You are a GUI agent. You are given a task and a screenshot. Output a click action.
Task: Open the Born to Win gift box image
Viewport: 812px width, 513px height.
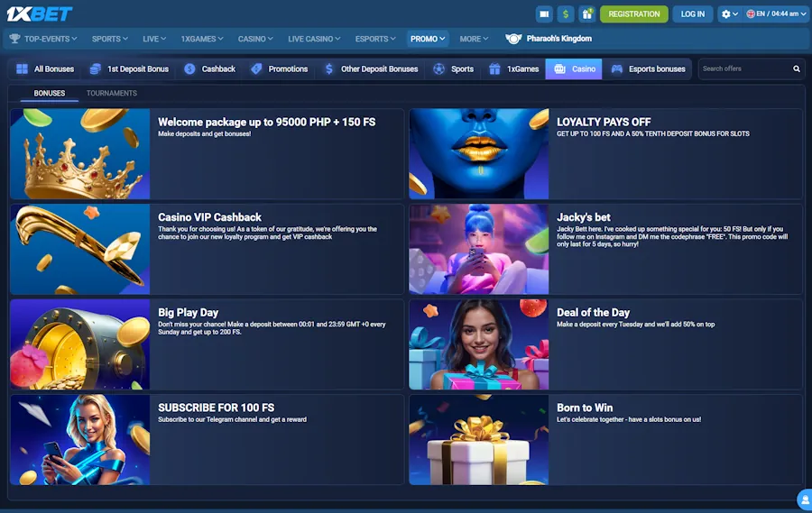(478, 439)
